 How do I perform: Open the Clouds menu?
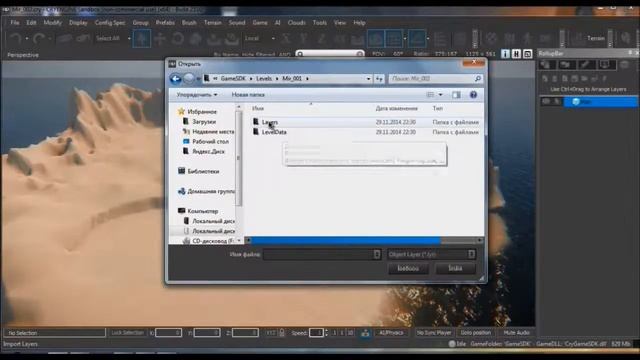pos(296,23)
